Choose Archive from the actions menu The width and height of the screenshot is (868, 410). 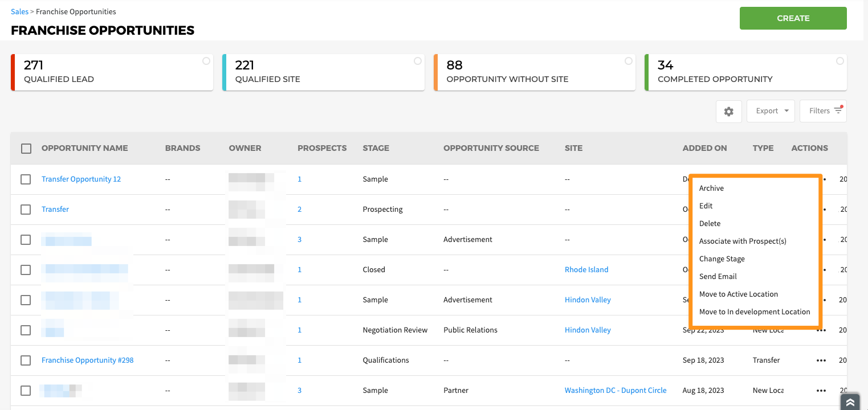(x=711, y=188)
